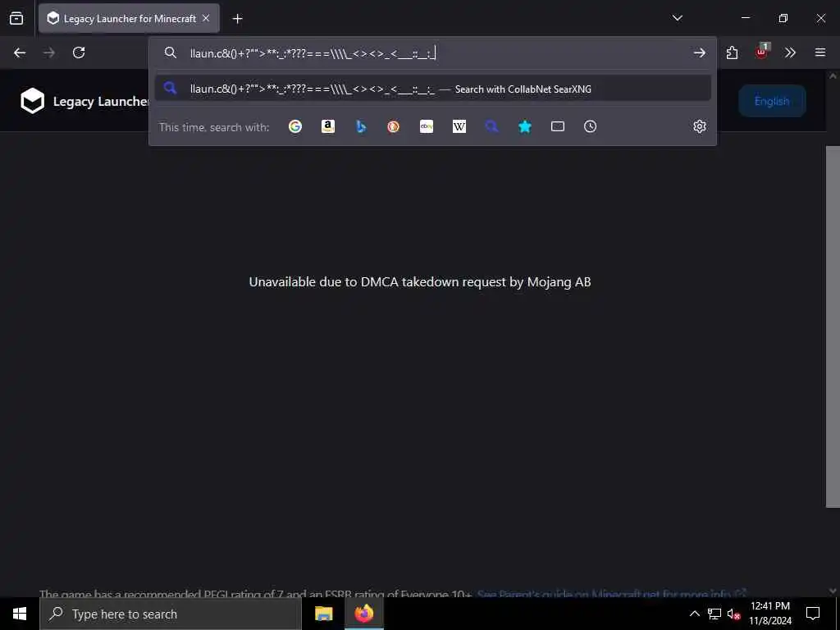
Task: Show hidden system tray icons
Action: click(x=694, y=614)
